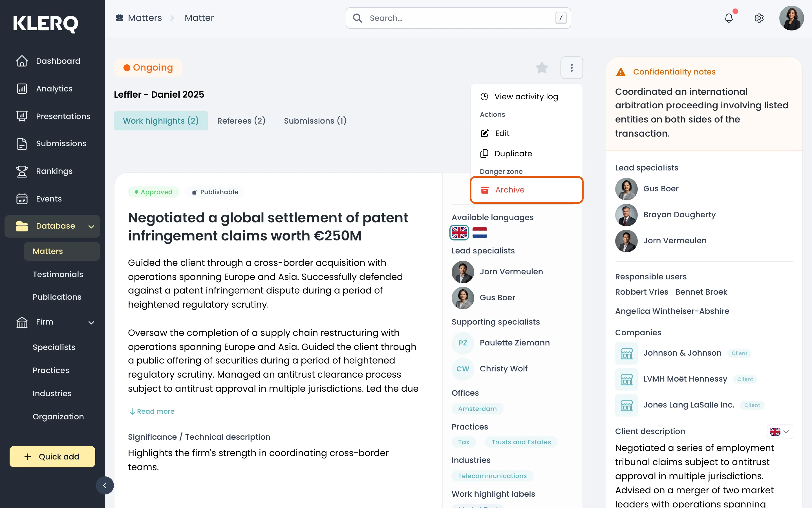The image size is (812, 508).
Task: Open Matters in sidebar
Action: [x=62, y=251]
